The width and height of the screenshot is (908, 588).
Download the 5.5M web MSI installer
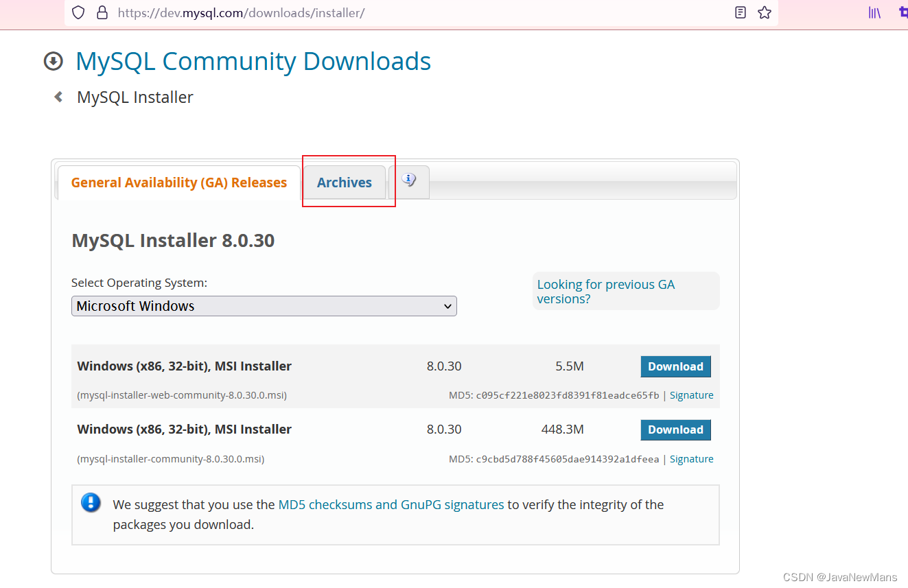point(676,366)
